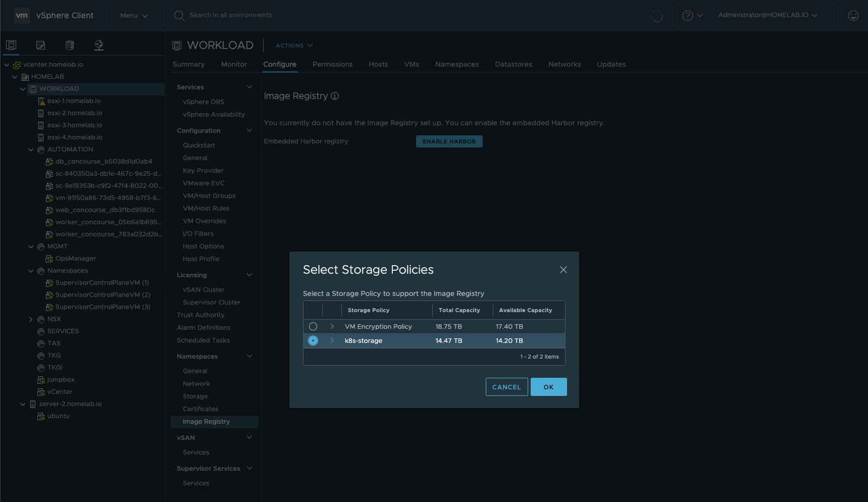Open the ACTIONS dropdown
This screenshot has width=868, height=502.
point(294,45)
